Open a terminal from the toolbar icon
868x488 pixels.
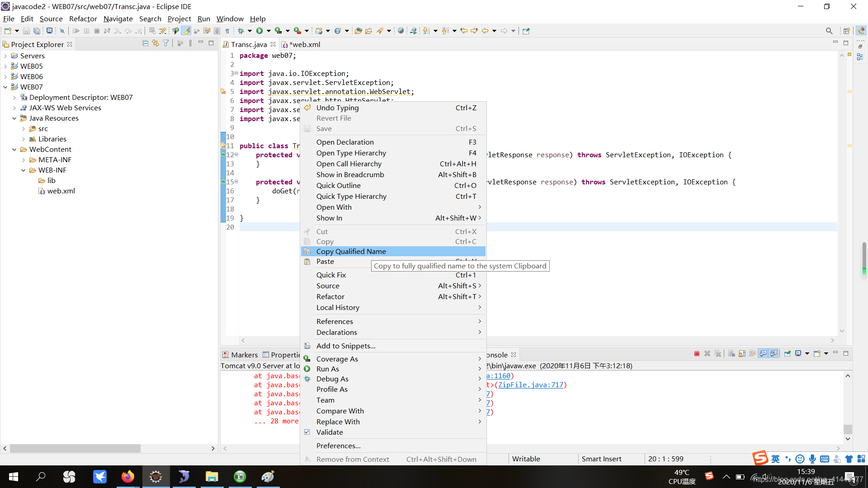click(49, 31)
